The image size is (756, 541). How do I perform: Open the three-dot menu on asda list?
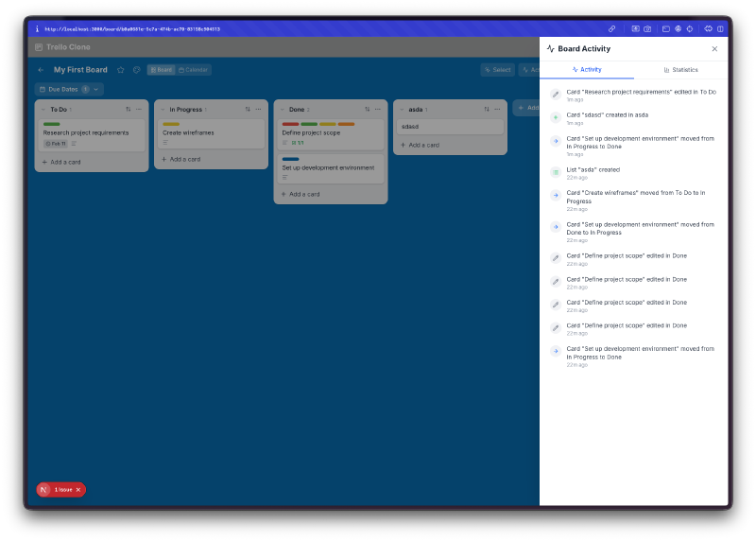coord(497,109)
